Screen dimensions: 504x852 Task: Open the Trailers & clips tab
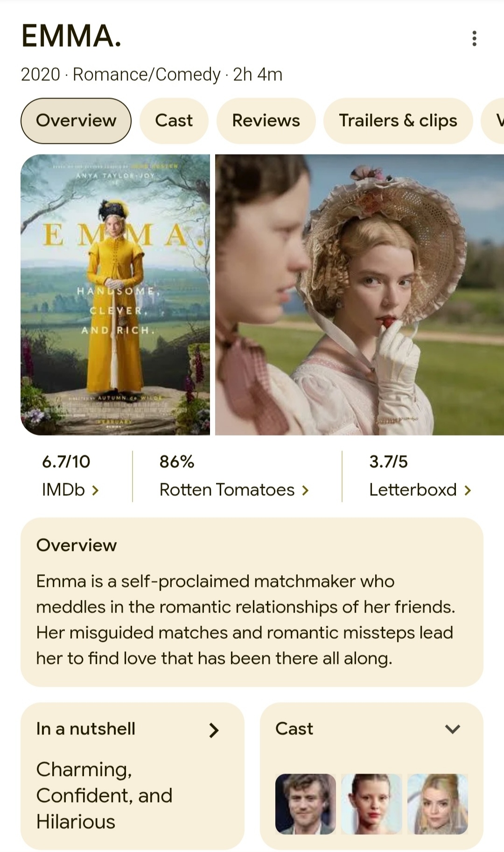398,120
